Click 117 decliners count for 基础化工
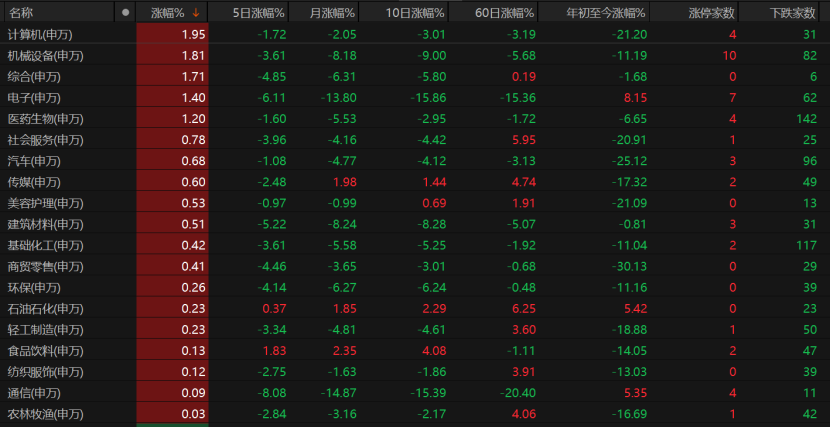 point(807,246)
